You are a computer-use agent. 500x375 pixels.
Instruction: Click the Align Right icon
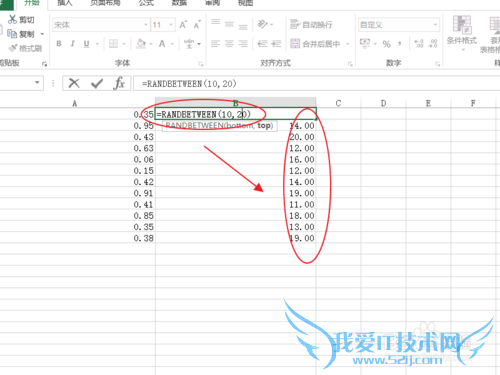pyautogui.click(x=243, y=44)
